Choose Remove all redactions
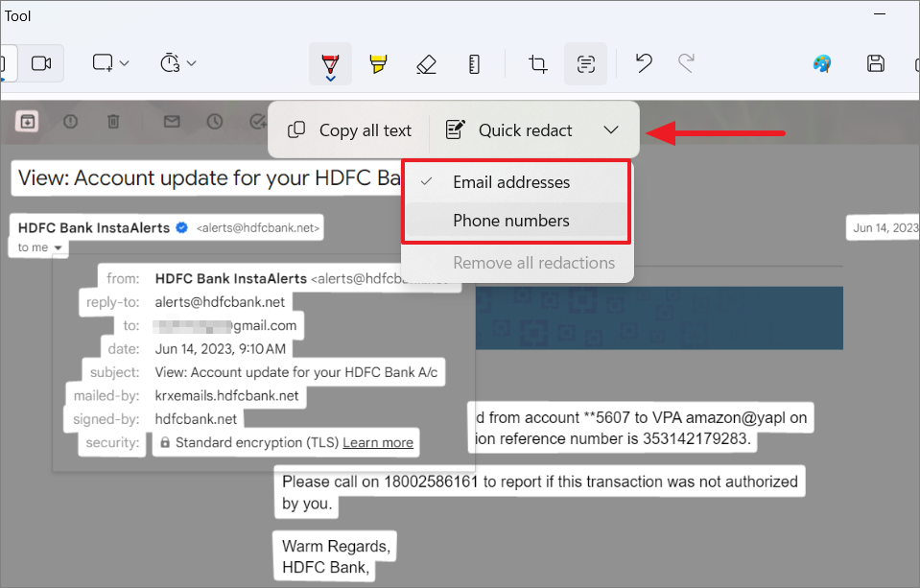Image resolution: width=920 pixels, height=588 pixels. pos(532,262)
